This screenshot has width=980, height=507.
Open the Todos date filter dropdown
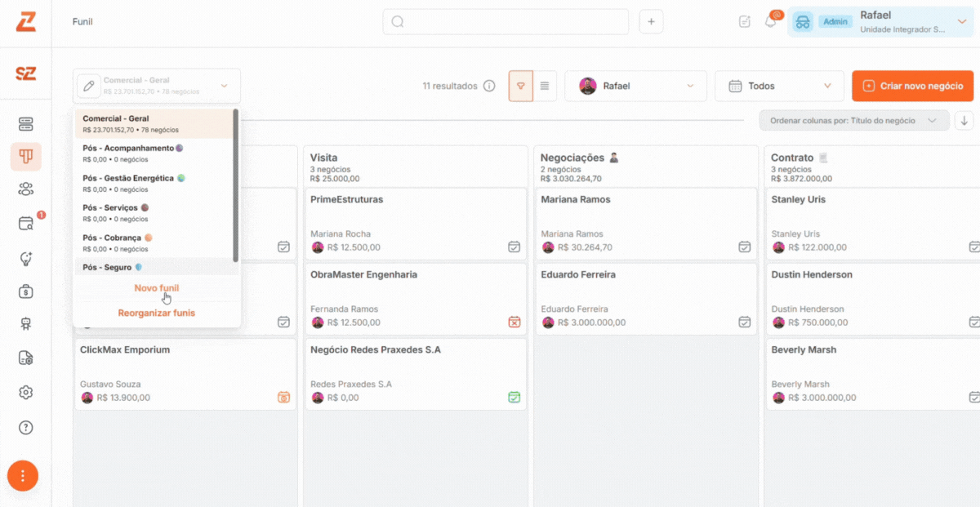[779, 86]
